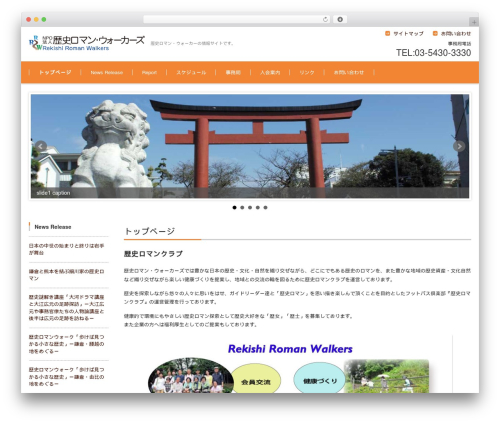Reload the page with the browser refresh icon
The height and width of the screenshot is (423, 500).
point(325,19)
